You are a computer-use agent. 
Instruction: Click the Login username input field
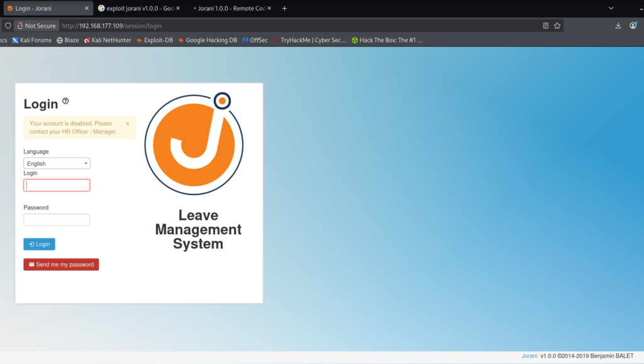(x=57, y=185)
